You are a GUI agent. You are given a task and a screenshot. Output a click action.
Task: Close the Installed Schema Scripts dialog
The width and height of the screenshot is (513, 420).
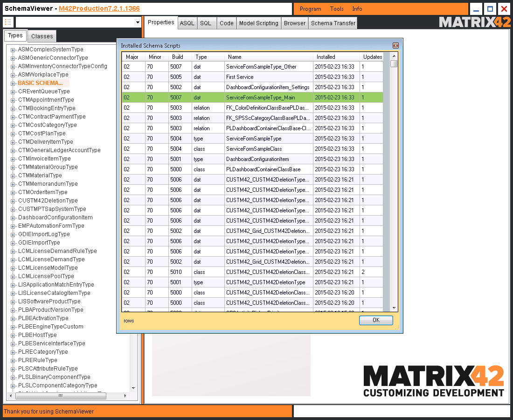pos(395,45)
